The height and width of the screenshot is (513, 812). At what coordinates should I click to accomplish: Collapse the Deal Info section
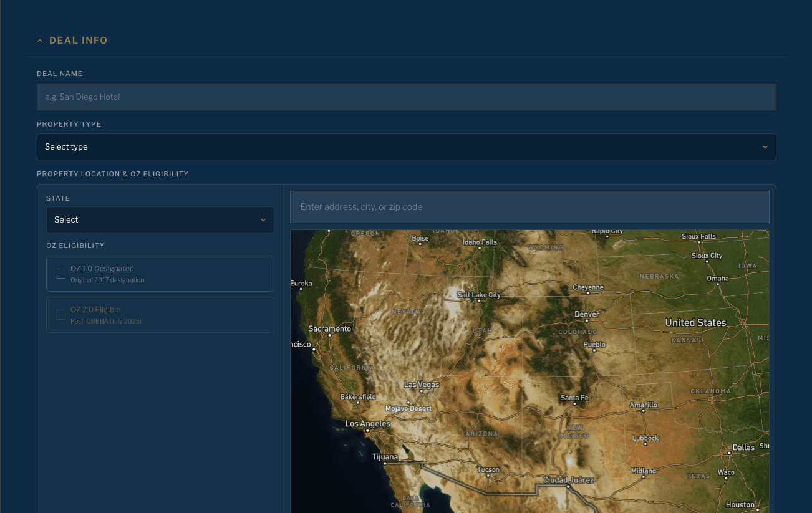(72, 41)
